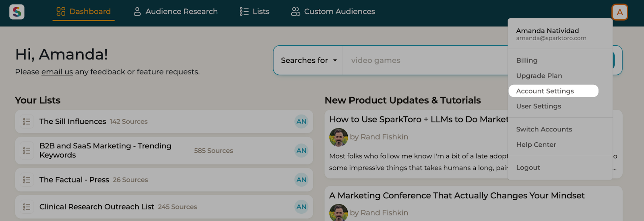
Task: Click the video games search field
Action: pyautogui.click(x=425, y=60)
